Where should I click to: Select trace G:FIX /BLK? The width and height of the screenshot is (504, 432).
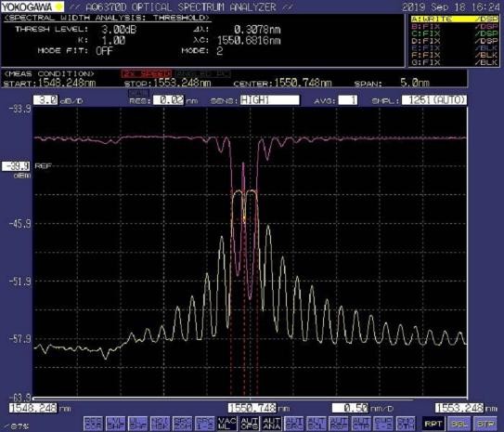454,62
